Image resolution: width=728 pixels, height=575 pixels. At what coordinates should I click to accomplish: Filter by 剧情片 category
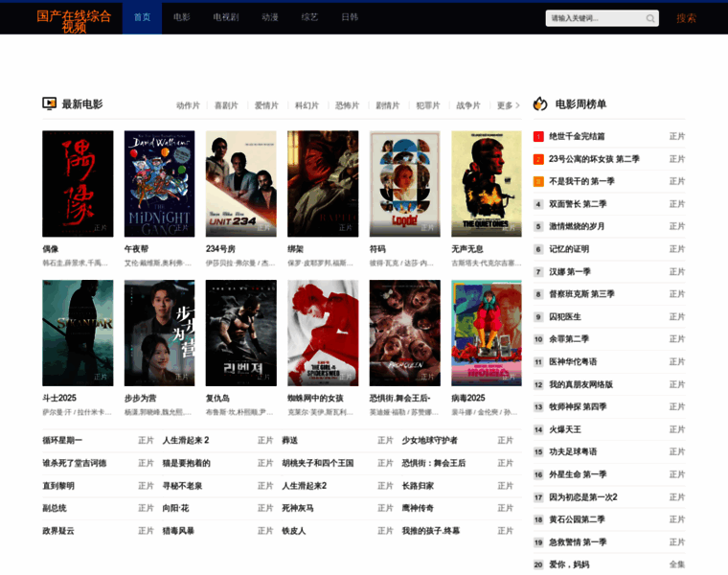[388, 105]
